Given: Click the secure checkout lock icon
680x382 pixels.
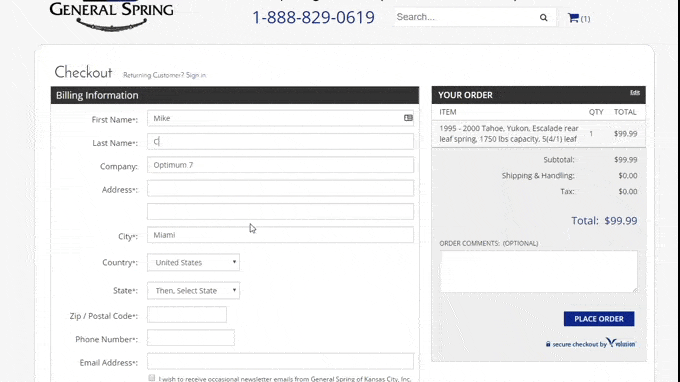Looking at the screenshot, I should pos(548,344).
